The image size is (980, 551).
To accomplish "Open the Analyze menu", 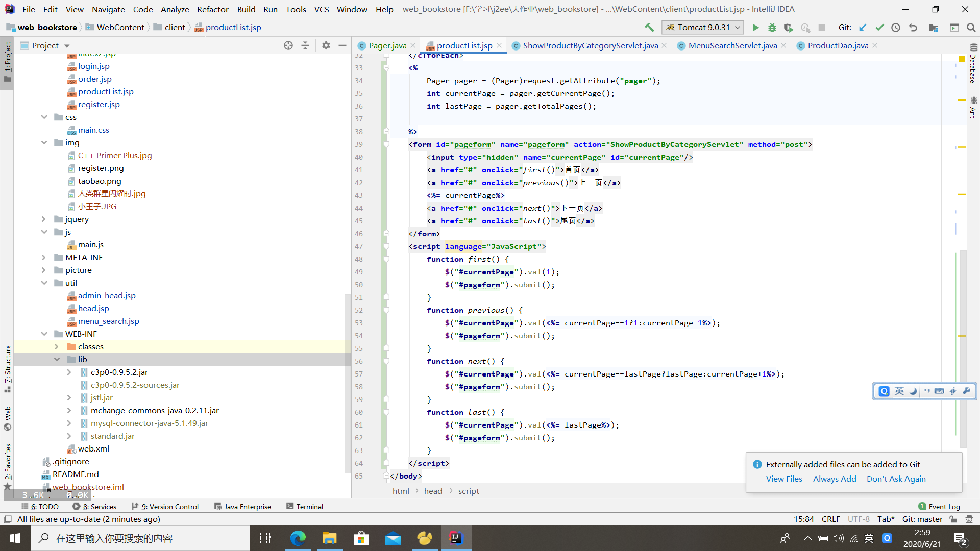I will point(175,9).
